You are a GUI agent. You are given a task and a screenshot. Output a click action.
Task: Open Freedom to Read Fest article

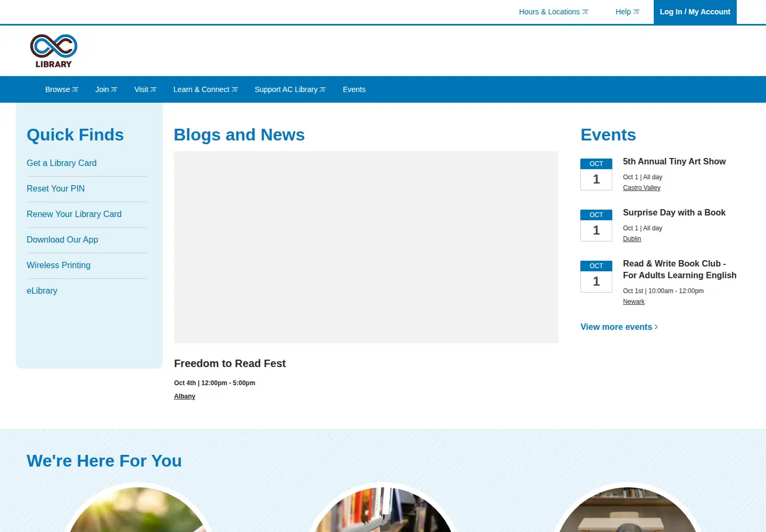point(230,363)
